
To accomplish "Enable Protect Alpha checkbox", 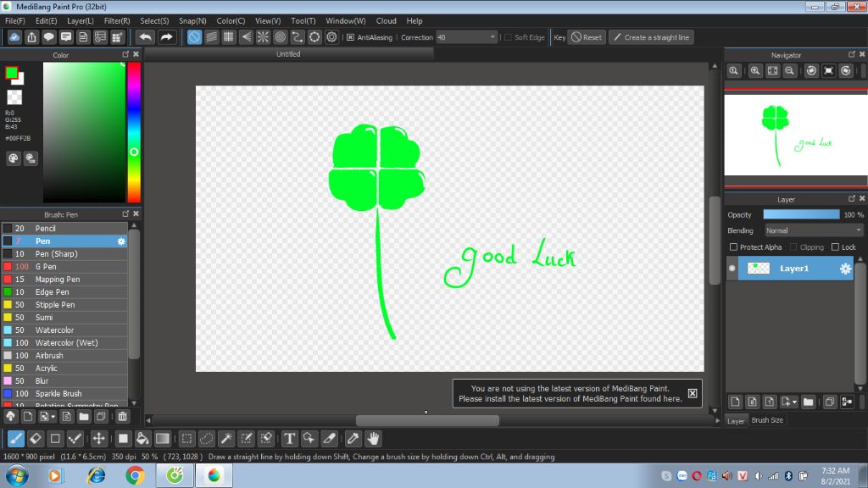I will [733, 247].
